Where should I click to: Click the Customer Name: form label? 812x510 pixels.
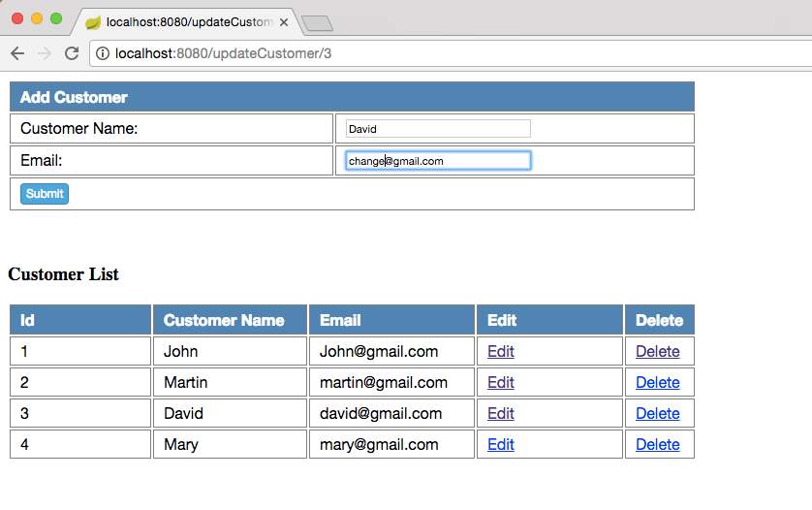[x=79, y=129]
